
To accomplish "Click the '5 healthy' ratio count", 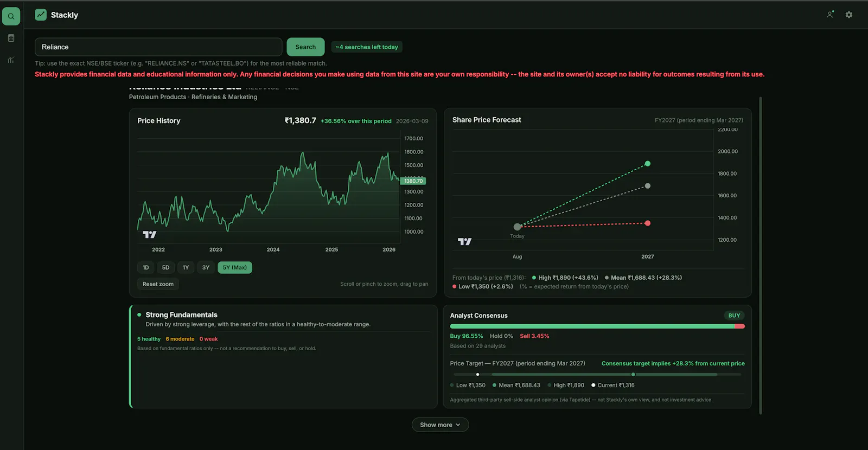I will tap(149, 339).
